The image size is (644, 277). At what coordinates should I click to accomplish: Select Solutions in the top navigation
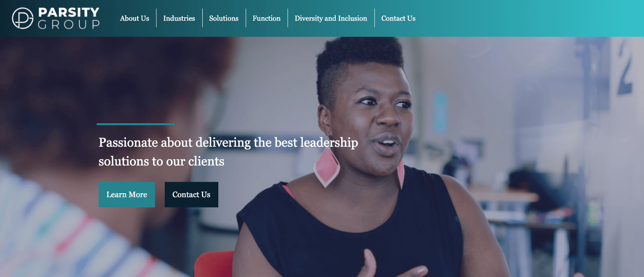pyautogui.click(x=224, y=18)
